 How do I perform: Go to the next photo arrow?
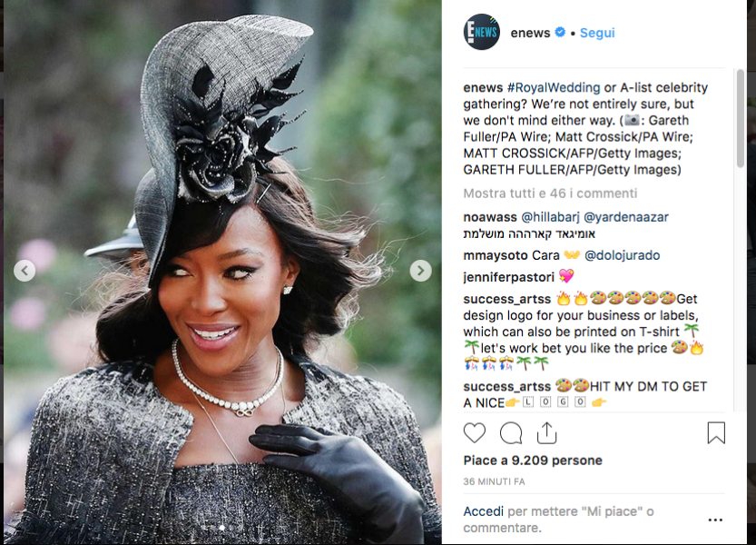tap(420, 271)
